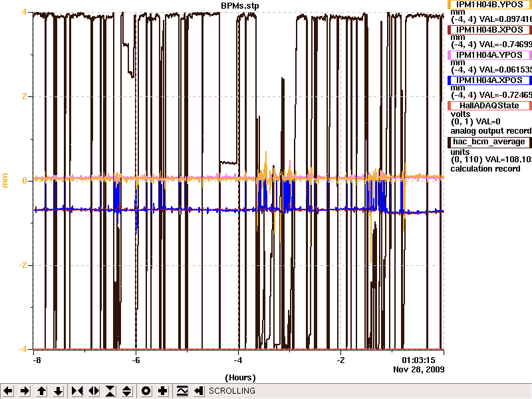Click the 01:03:15 timestamp label
Viewport: 532px width, 399px height.
(x=418, y=360)
